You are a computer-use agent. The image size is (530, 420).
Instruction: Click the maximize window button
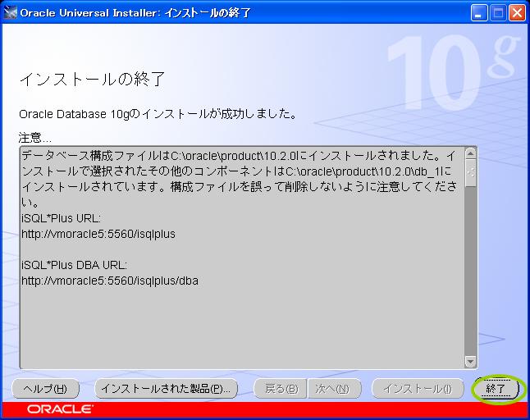click(498, 13)
